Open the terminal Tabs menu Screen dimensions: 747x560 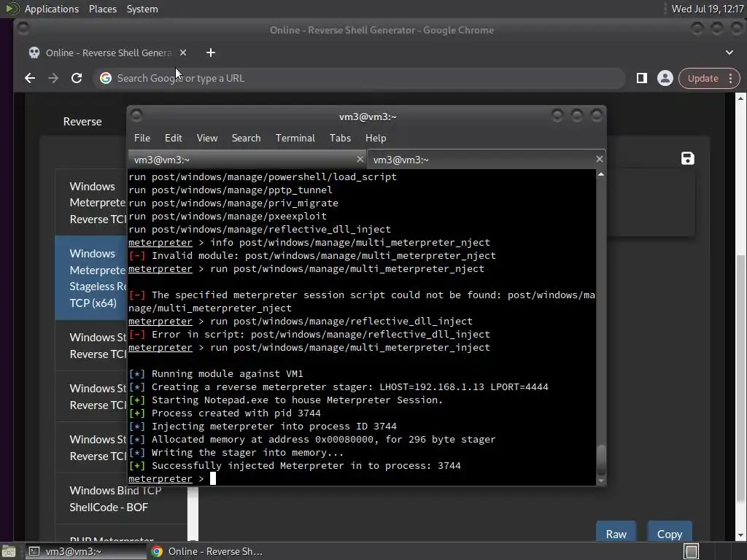(340, 138)
